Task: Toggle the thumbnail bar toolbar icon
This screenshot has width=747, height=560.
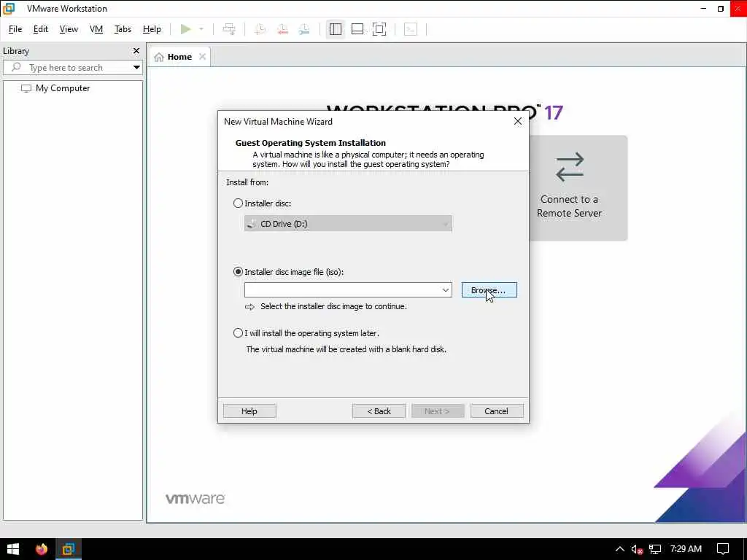Action: click(x=357, y=29)
